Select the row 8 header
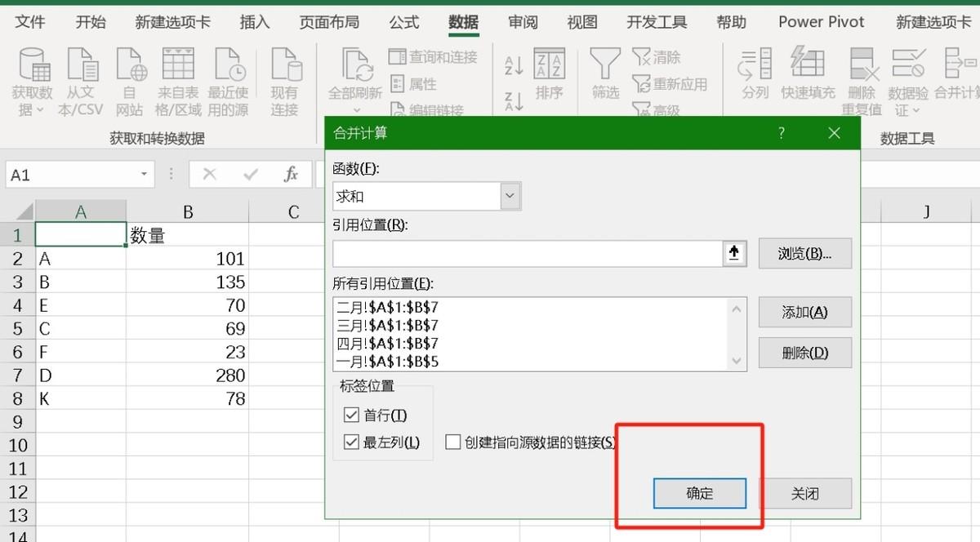 pyautogui.click(x=17, y=399)
